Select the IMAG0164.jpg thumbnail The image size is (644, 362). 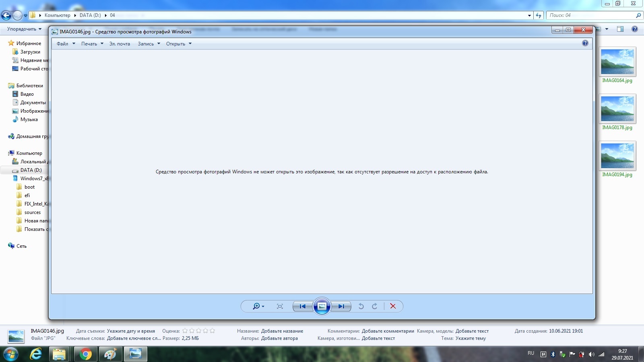[x=617, y=66]
